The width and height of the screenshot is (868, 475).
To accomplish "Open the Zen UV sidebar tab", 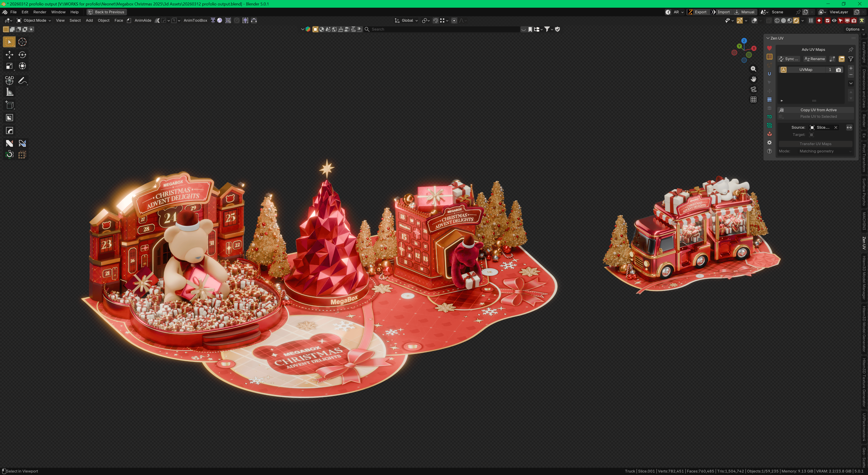I will click(864, 243).
